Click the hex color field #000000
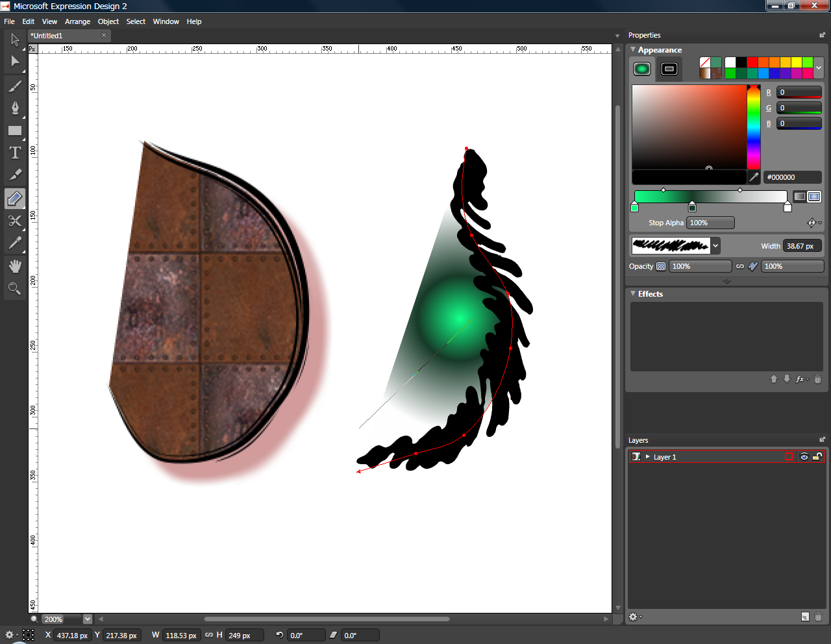The width and height of the screenshot is (831, 644). coord(793,177)
